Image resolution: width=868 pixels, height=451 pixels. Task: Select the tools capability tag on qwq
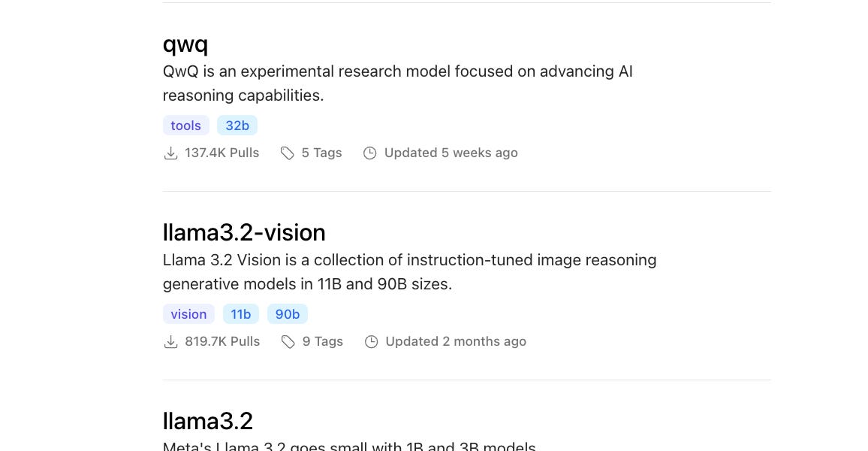[185, 126]
